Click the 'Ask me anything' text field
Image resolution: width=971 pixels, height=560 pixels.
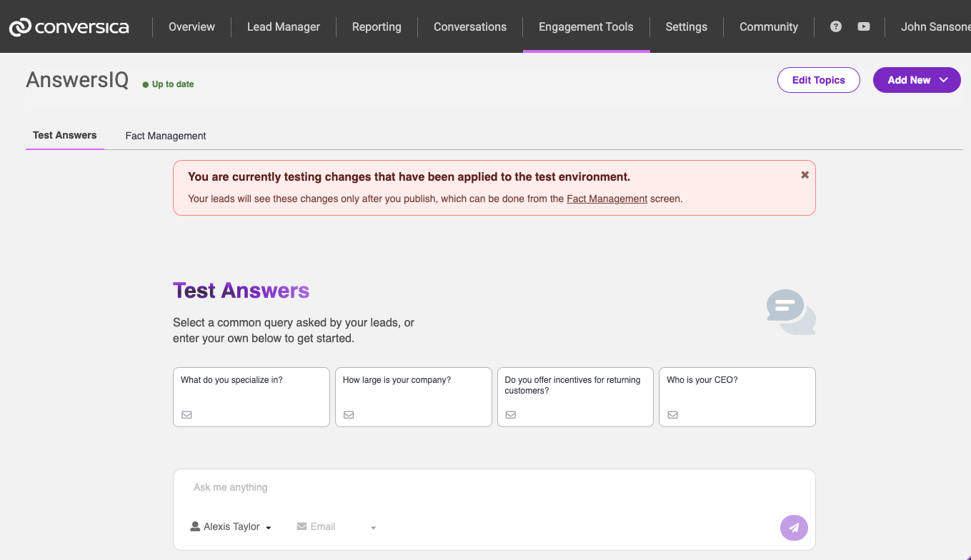click(493, 488)
